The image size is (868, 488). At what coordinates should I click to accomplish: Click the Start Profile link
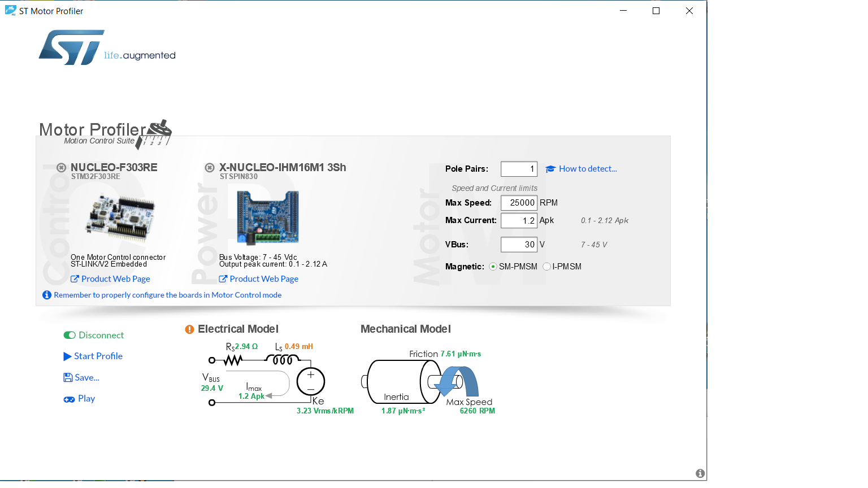pyautogui.click(x=98, y=356)
